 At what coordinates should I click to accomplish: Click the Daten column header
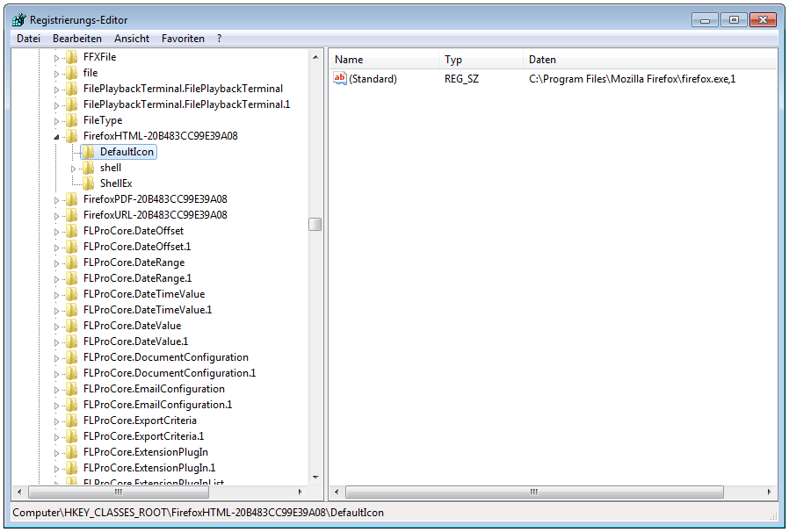[648, 60]
